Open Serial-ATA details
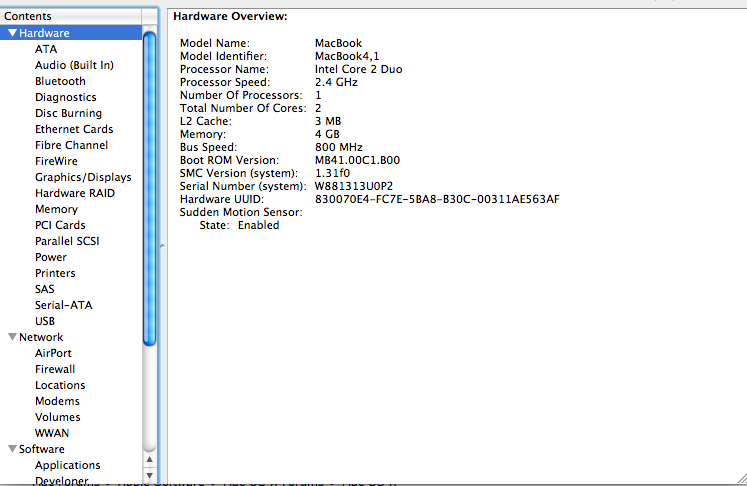The height and width of the screenshot is (486, 747). click(63, 305)
